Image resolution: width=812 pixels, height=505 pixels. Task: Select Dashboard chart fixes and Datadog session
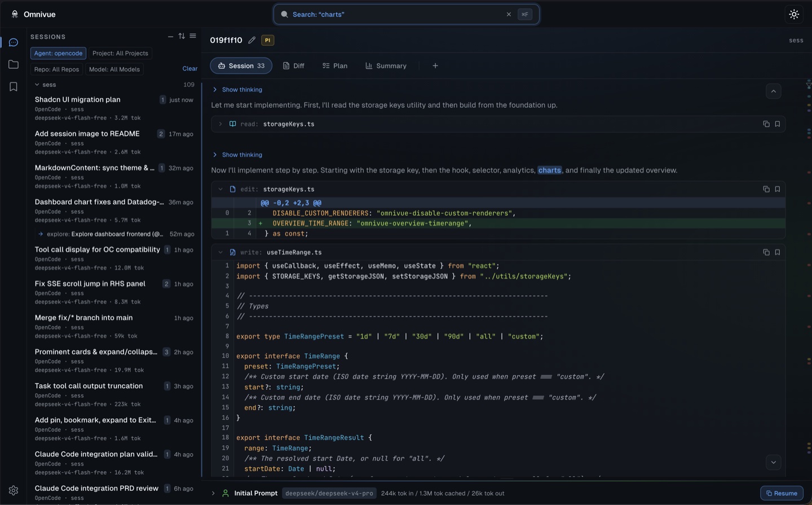click(x=114, y=210)
